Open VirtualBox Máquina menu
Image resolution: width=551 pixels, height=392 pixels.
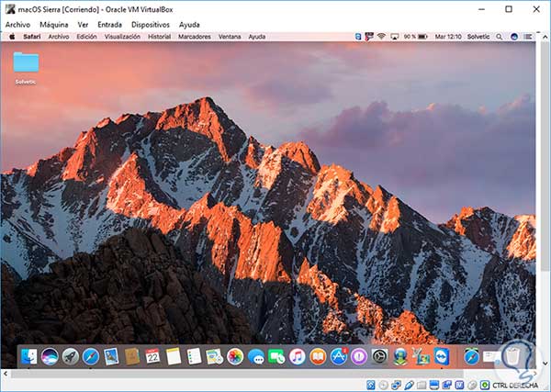(x=54, y=25)
